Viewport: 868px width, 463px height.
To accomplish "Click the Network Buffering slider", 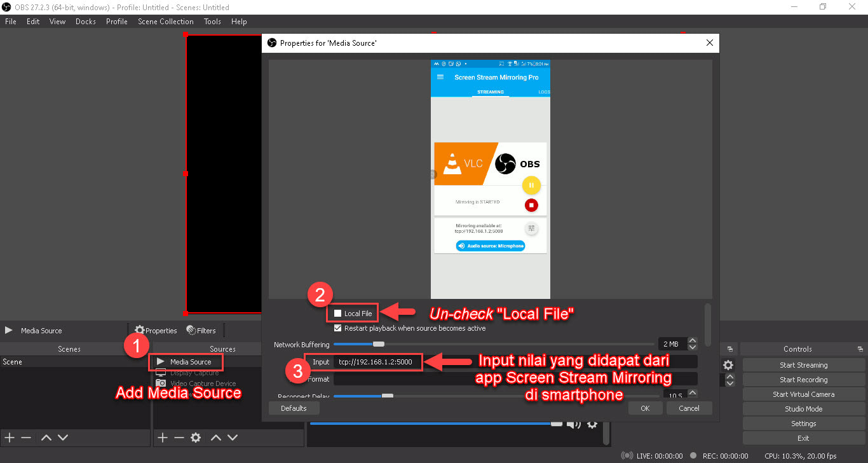I will (494, 344).
